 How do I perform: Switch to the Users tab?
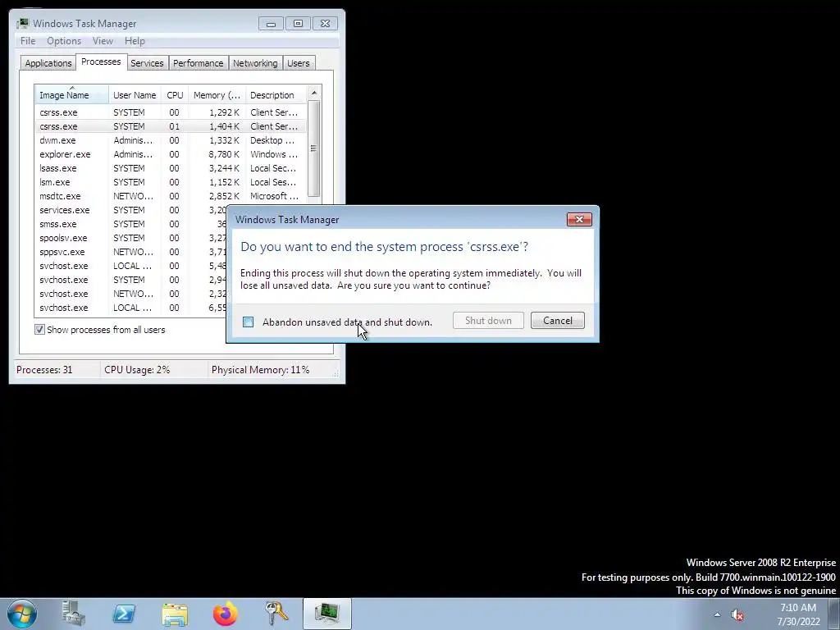(298, 63)
